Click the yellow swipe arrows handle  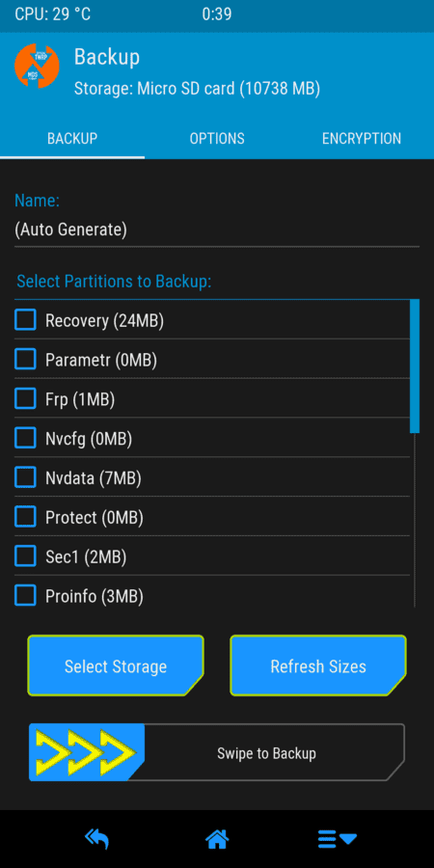click(x=87, y=752)
